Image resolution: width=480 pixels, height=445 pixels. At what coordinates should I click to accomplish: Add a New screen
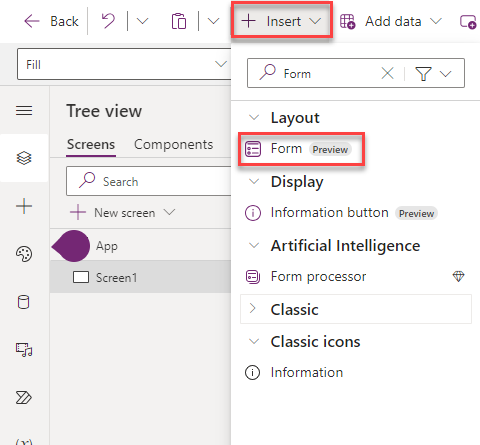tap(113, 213)
